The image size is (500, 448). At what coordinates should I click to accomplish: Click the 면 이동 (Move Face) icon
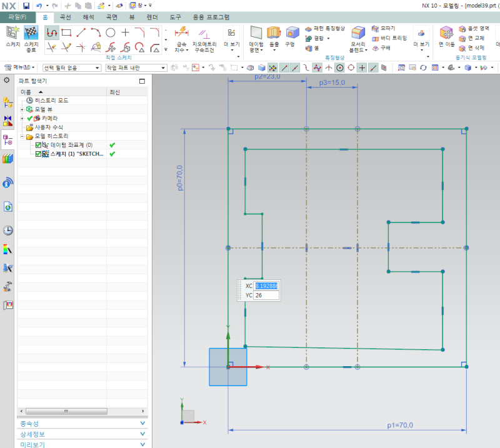[446, 32]
